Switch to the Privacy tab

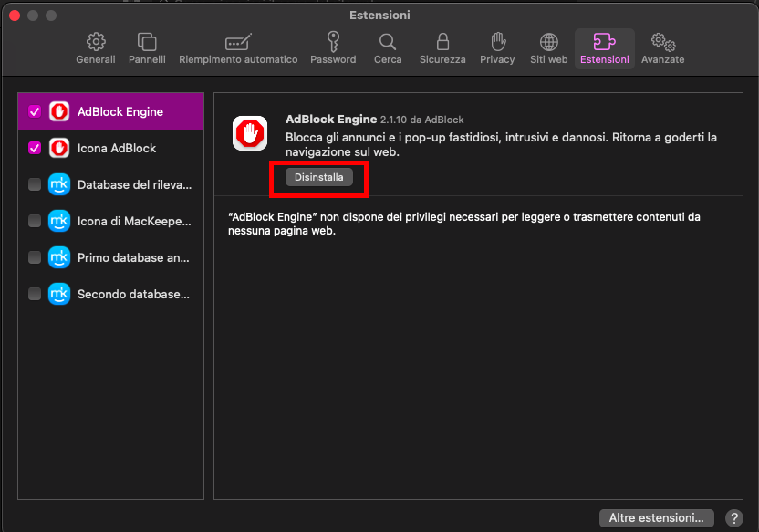tap(497, 42)
